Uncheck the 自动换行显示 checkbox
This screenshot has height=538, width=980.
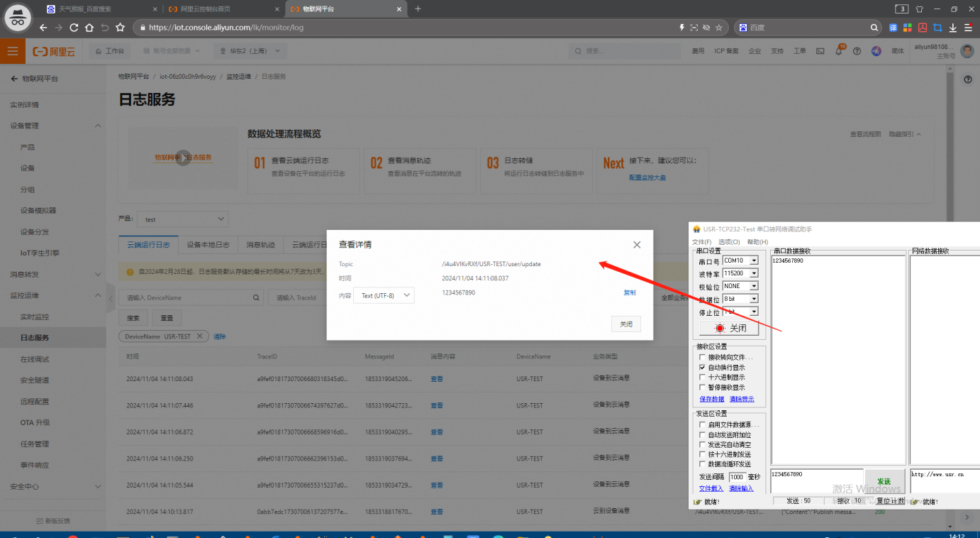click(x=703, y=368)
